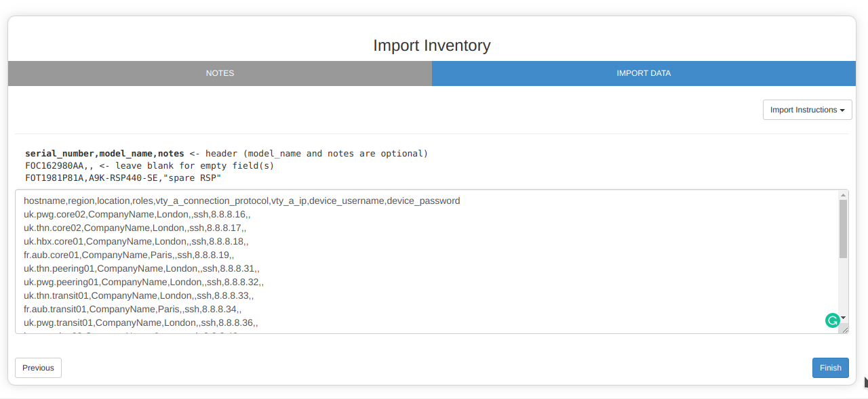Screen dimensions: 868x399
Task: Select the uk.thn.peering01 line in the textarea
Action: tap(141, 269)
